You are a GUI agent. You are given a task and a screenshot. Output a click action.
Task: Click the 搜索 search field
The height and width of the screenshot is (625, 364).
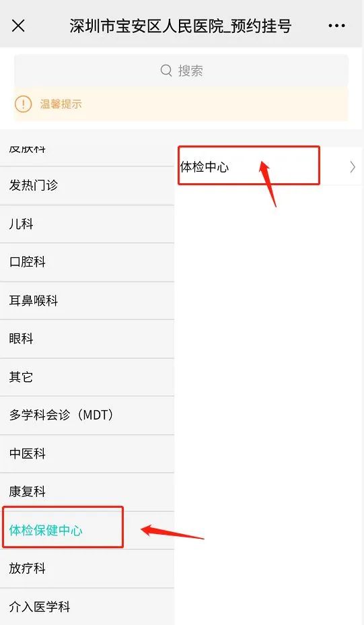click(181, 71)
